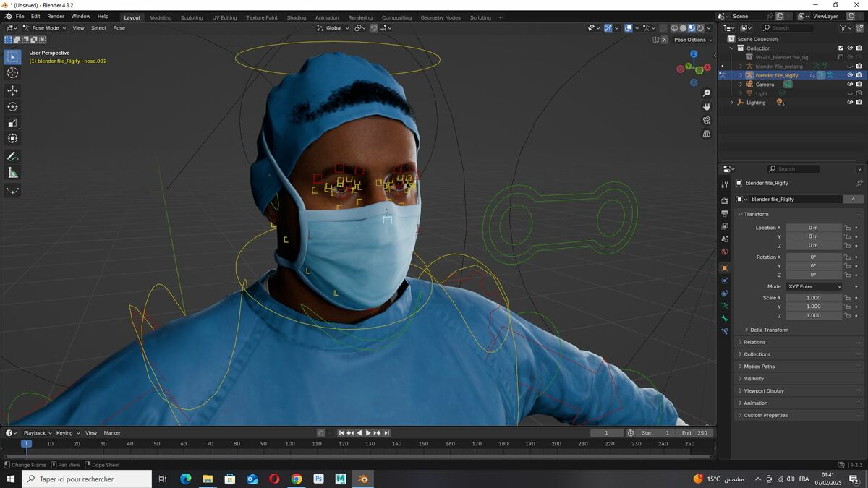The height and width of the screenshot is (488, 868).
Task: Open the Object Data armature properties tab
Action: tap(725, 305)
